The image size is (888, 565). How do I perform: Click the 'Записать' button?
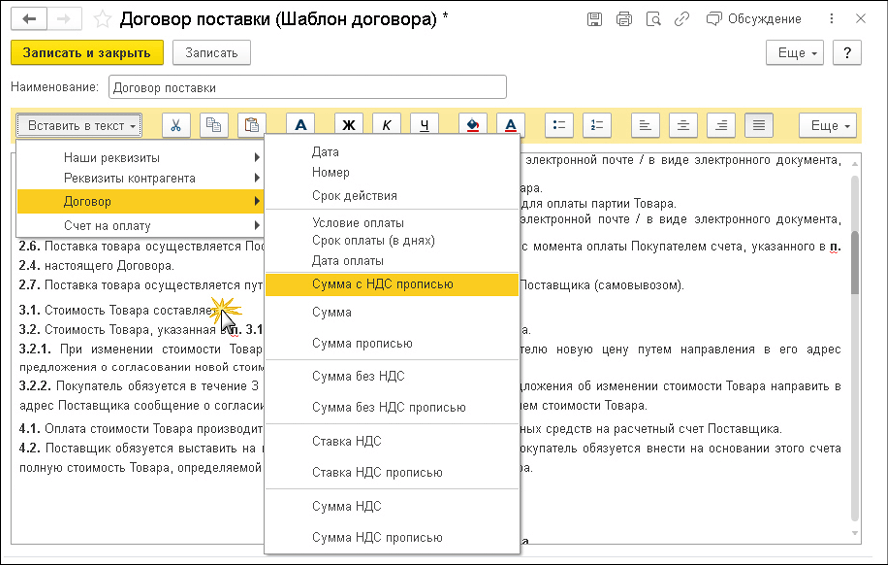pos(211,53)
